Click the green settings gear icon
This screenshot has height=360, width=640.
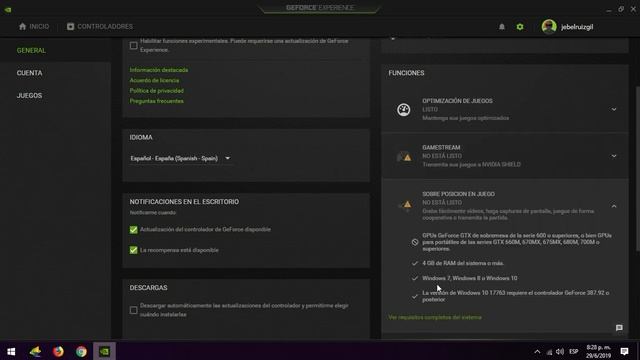520,27
